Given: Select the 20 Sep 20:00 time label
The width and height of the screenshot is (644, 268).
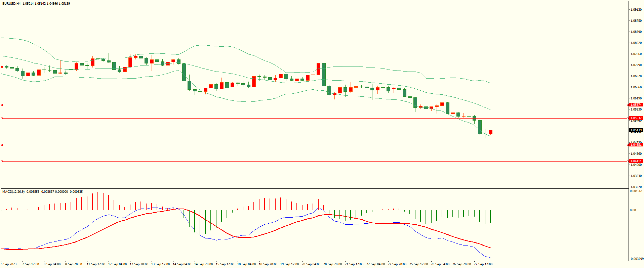Looking at the screenshot, I should [x=332, y=264].
